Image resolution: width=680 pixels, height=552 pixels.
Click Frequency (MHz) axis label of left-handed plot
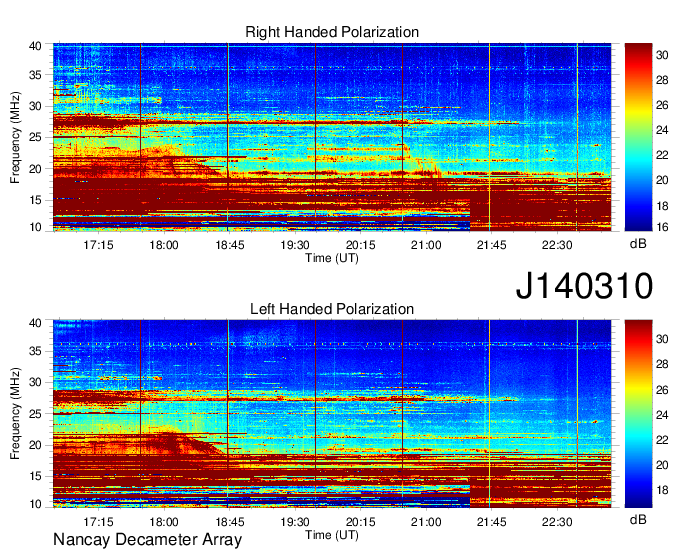click(15, 414)
